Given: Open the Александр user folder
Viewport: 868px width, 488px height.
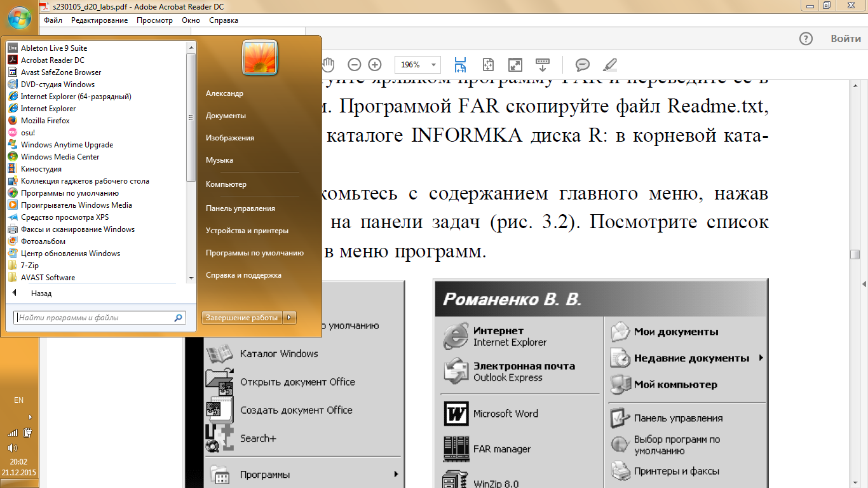Looking at the screenshot, I should point(224,93).
